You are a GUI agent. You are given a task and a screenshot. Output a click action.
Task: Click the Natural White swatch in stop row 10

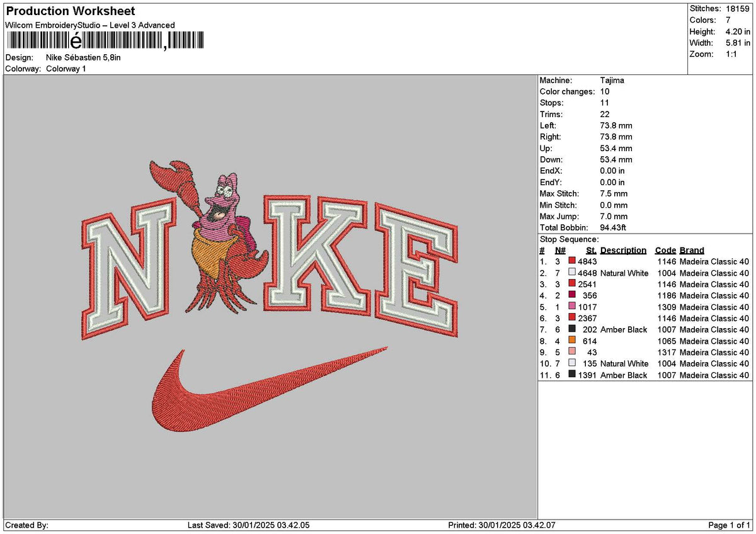[572, 363]
